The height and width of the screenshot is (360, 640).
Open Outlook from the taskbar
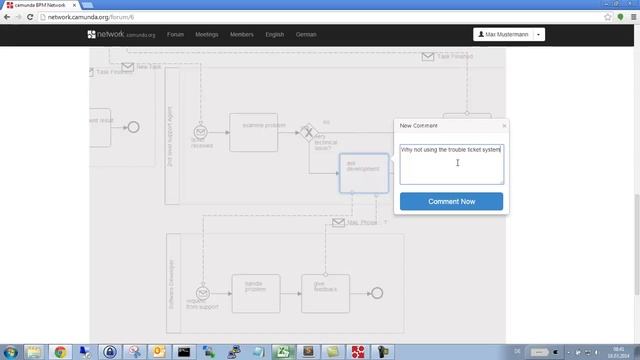click(159, 352)
